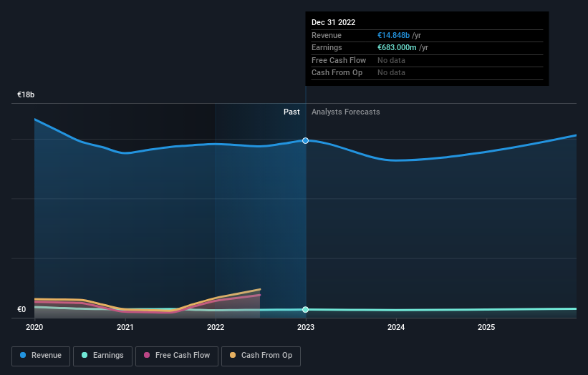Screen dimensions: 588x375
Task: Click the 2020 x-axis label
Action: (x=34, y=327)
